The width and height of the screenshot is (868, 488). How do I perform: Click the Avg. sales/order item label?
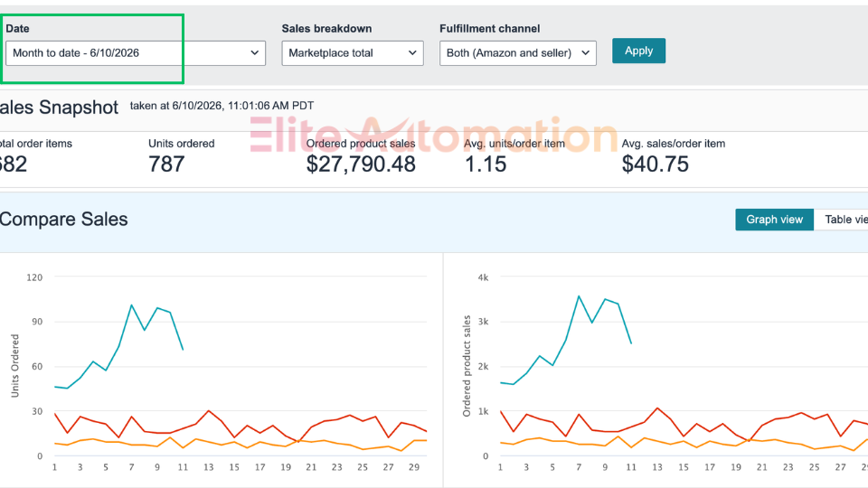pyautogui.click(x=673, y=144)
